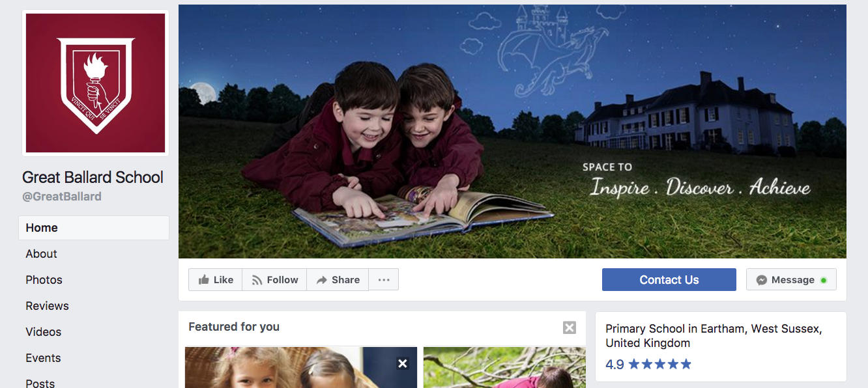Share the page via Share button
The height and width of the screenshot is (388, 868).
[338, 280]
